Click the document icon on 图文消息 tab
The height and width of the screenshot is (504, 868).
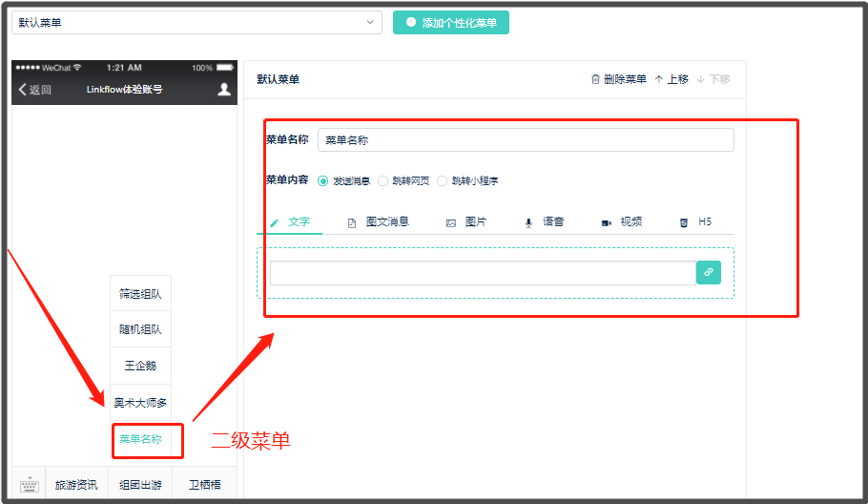pyautogui.click(x=352, y=223)
